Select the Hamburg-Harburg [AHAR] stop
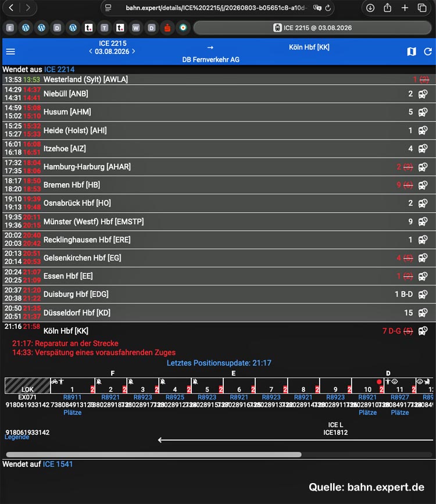 tap(87, 167)
